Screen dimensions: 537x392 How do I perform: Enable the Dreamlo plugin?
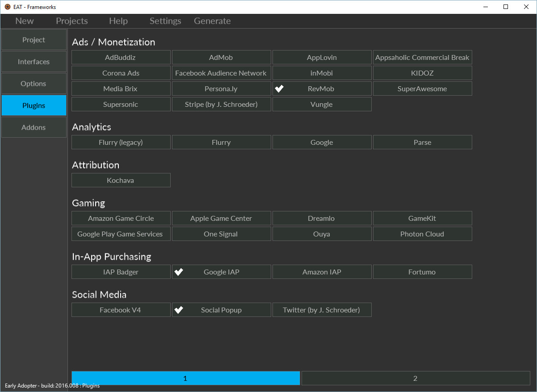coord(322,218)
